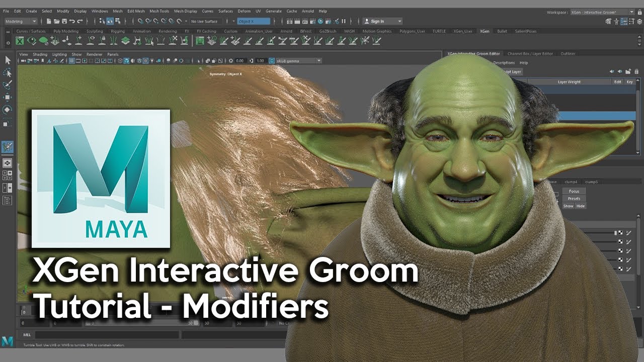Click the MEL command line input
644x362 pixels.
(x=107, y=334)
